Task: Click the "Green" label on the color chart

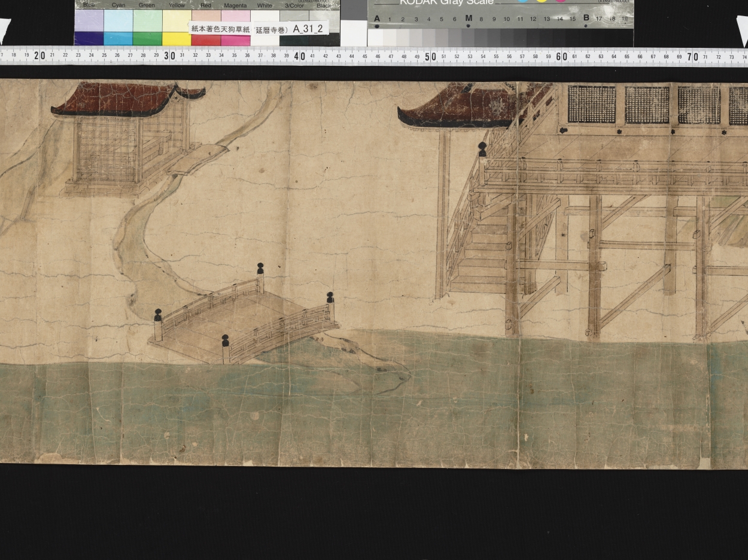Action: coord(147,5)
